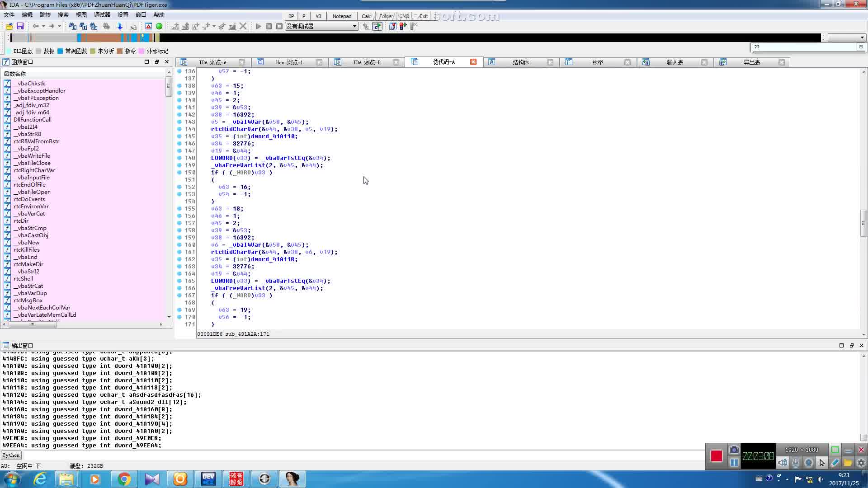The width and height of the screenshot is (868, 488).
Task: Pause the screen recording
Action: [x=734, y=462]
